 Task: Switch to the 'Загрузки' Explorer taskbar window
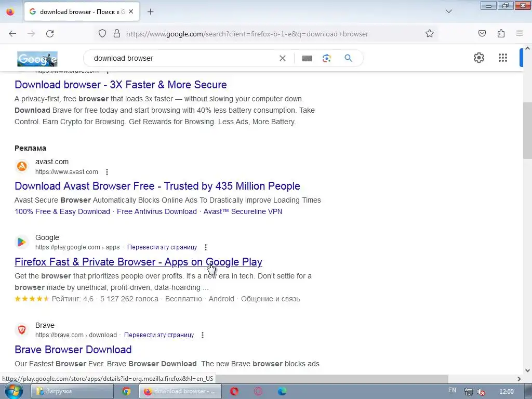tap(72, 391)
